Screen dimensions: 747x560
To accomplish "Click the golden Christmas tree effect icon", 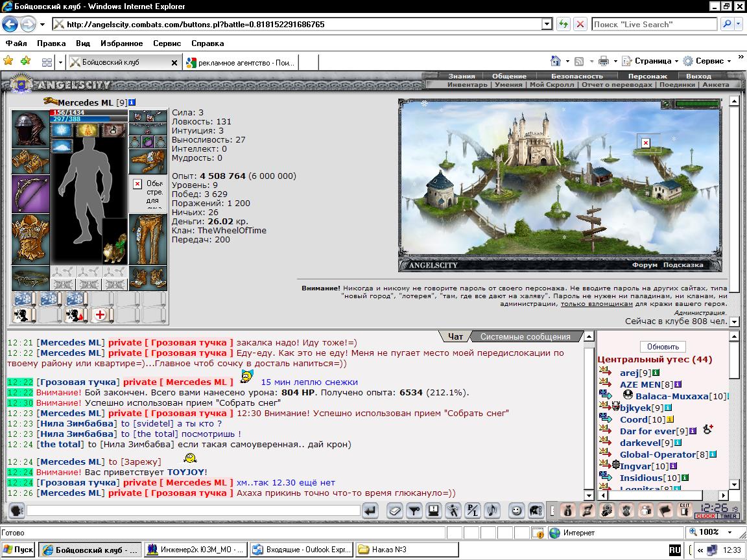I will coord(88,130).
